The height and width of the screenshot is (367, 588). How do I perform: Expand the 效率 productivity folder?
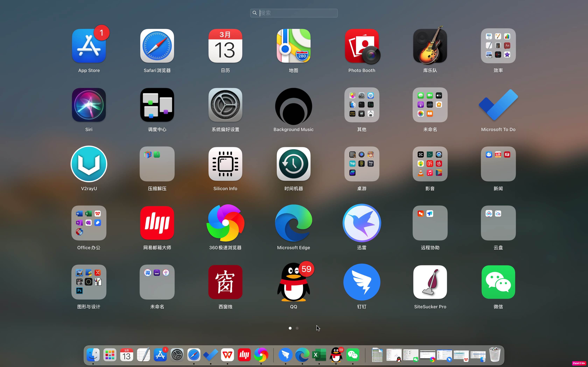coord(498,46)
